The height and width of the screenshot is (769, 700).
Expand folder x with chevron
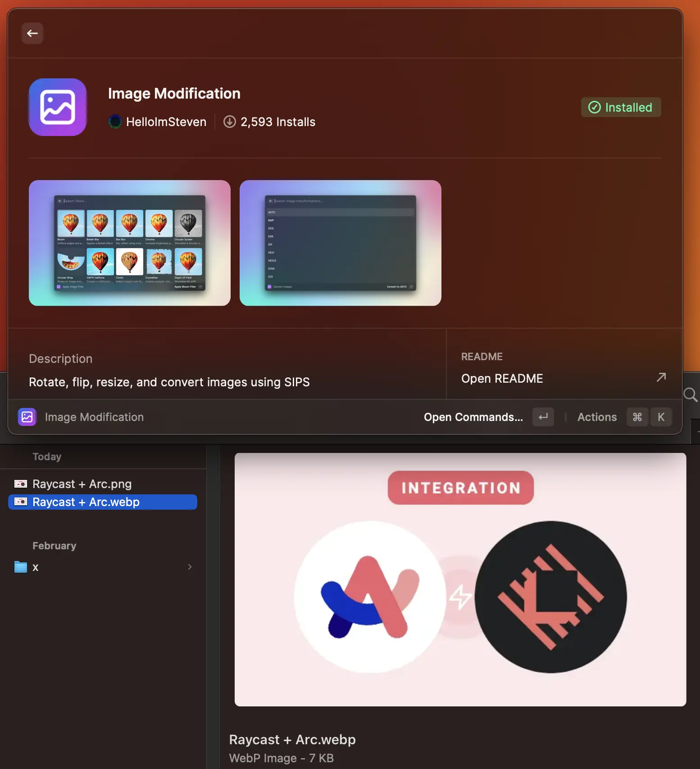(x=190, y=567)
